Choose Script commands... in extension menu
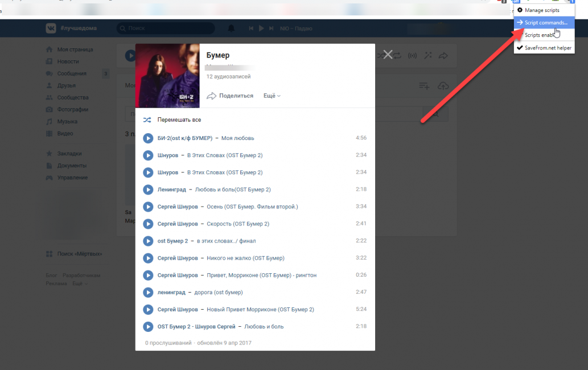 tap(545, 23)
